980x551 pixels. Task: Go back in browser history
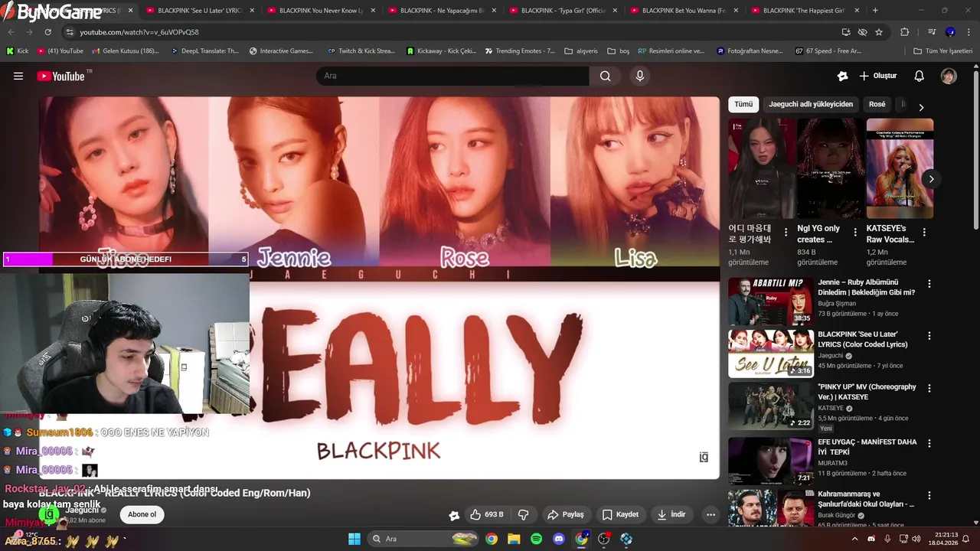click(x=11, y=32)
